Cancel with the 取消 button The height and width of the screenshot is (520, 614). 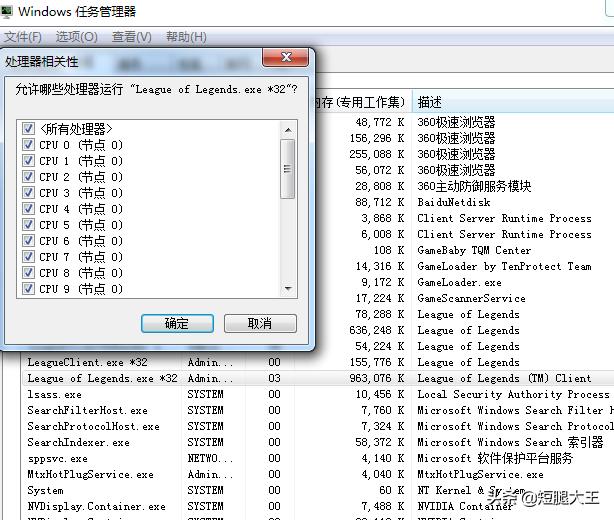click(260, 323)
